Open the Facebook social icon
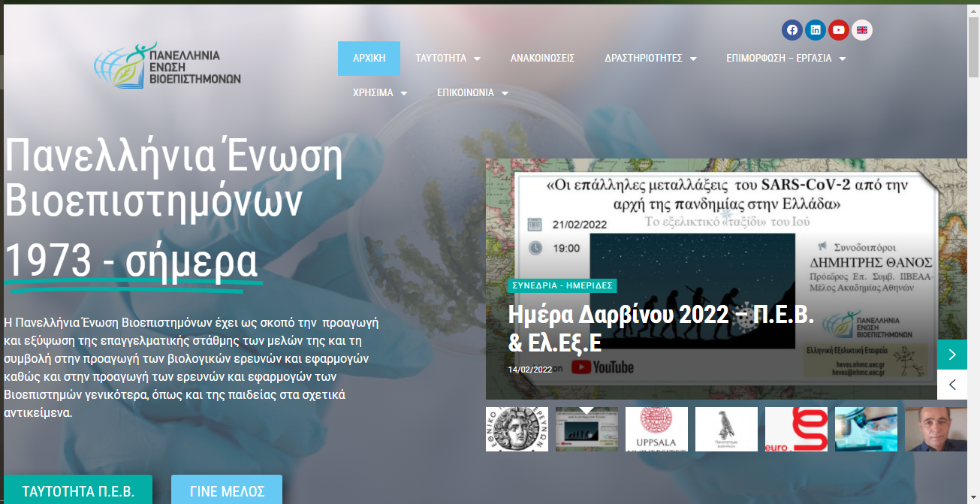Viewport: 980px width, 504px height. (x=792, y=30)
